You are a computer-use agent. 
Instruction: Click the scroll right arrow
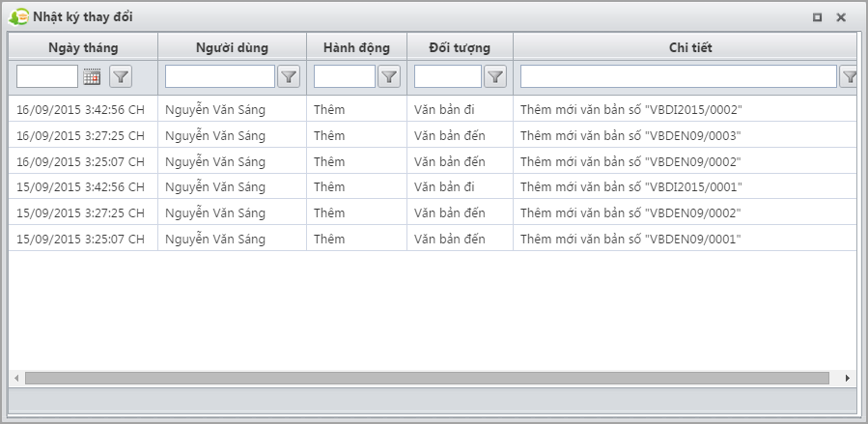point(848,378)
